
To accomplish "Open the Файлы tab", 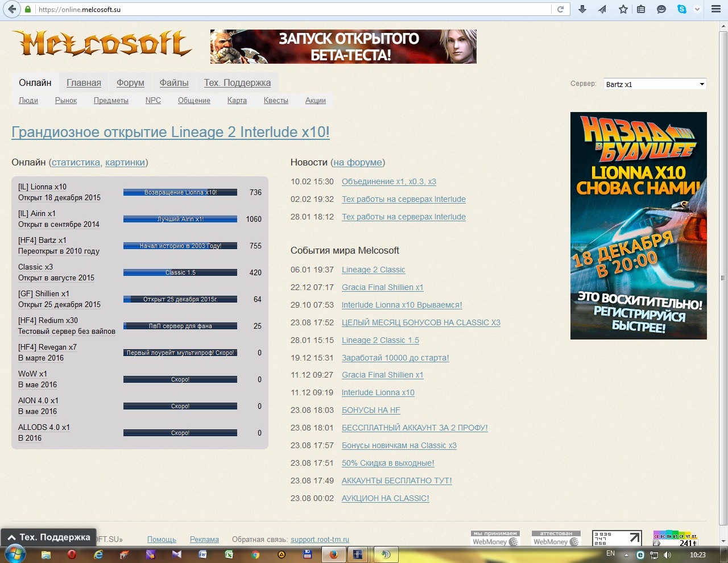I will pyautogui.click(x=174, y=83).
